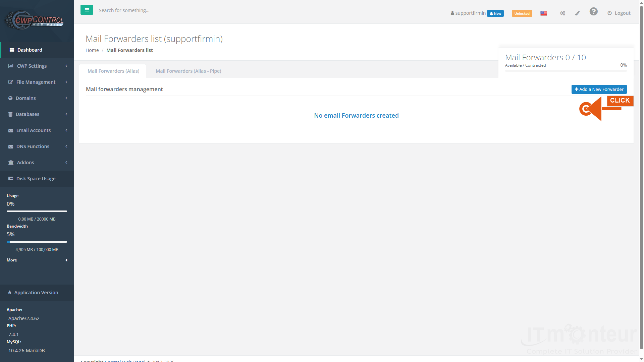This screenshot has width=644, height=362.
Task: Expand the CWP Settings menu chevron
Action: (66, 66)
